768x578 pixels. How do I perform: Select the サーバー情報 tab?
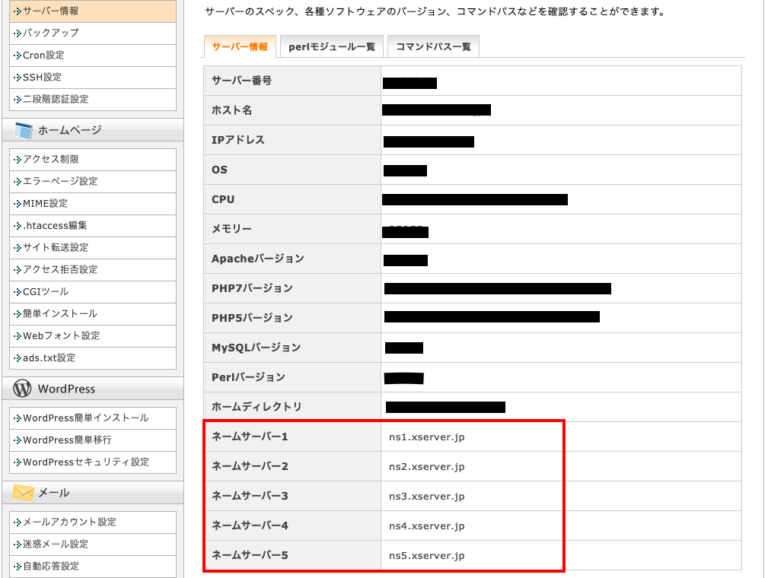(239, 47)
